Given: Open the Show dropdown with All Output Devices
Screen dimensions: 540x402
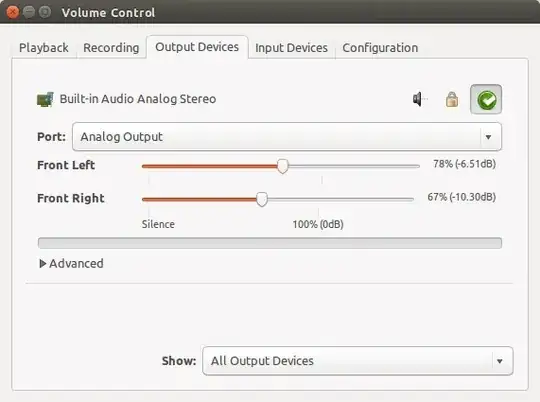Looking at the screenshot, I should point(358,361).
